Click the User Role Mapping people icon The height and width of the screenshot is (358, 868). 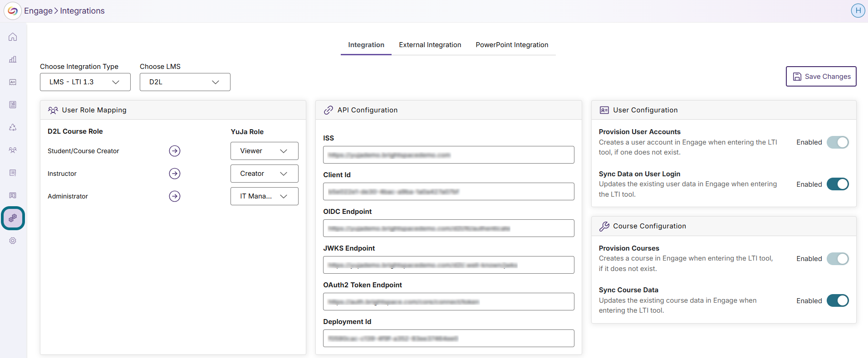pos(53,110)
